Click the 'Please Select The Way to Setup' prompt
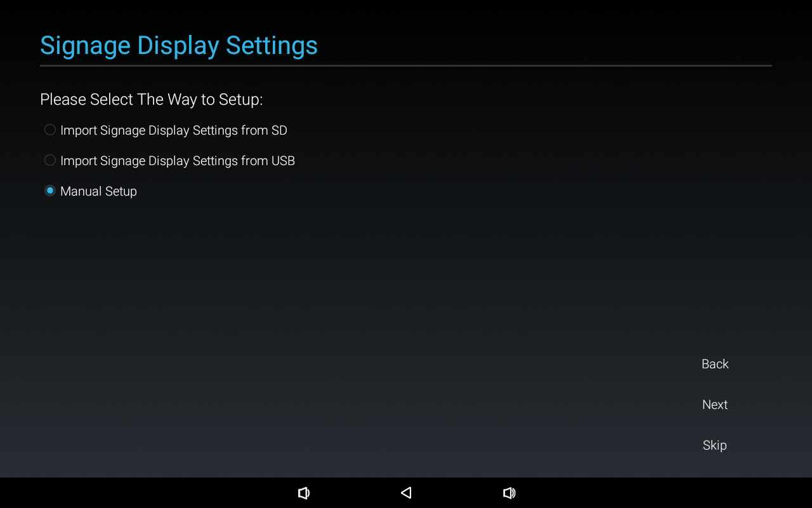This screenshot has width=812, height=508. click(152, 100)
